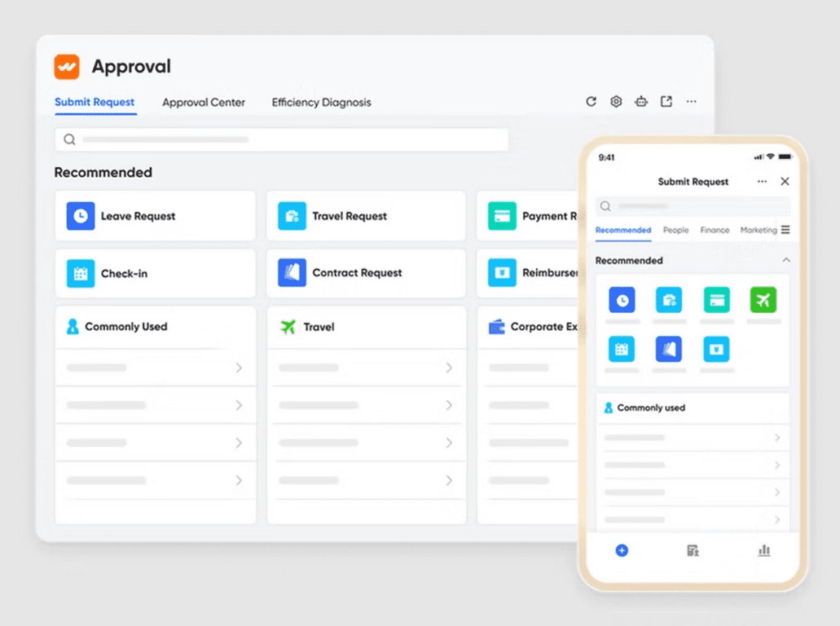This screenshot has width=840, height=626.
Task: Collapse the Recommended section on phone
Action: (x=785, y=261)
